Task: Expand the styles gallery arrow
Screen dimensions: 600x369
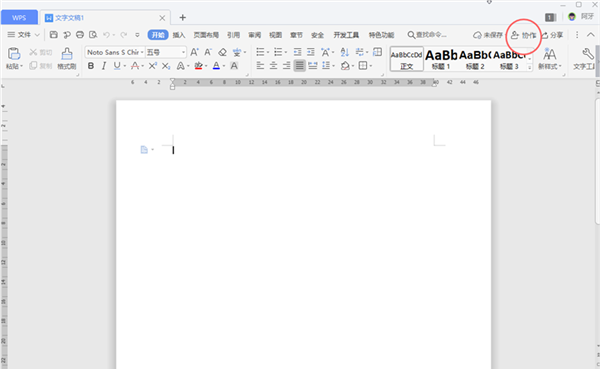Action: tap(530, 67)
